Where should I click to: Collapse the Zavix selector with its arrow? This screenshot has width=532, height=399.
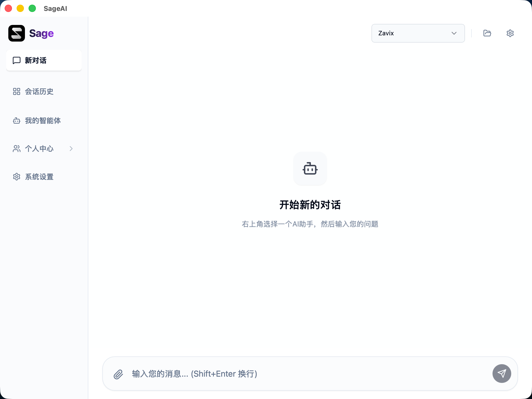(454, 33)
